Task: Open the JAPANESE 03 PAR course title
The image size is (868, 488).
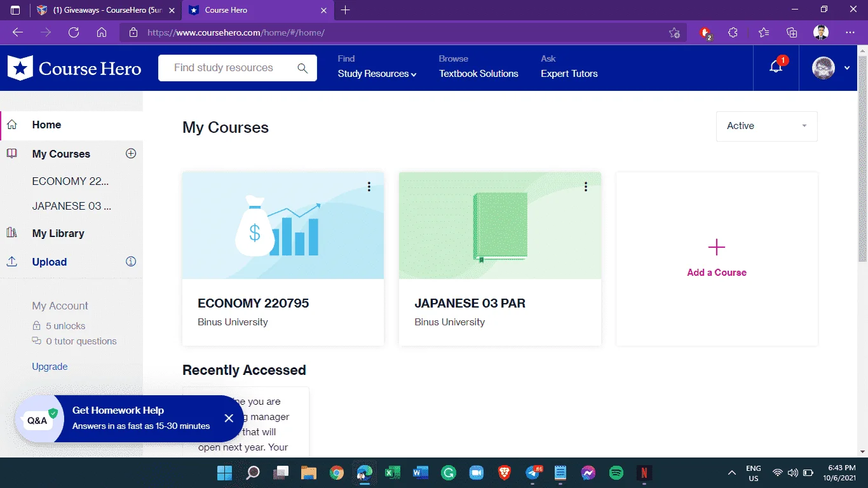Action: [470, 303]
